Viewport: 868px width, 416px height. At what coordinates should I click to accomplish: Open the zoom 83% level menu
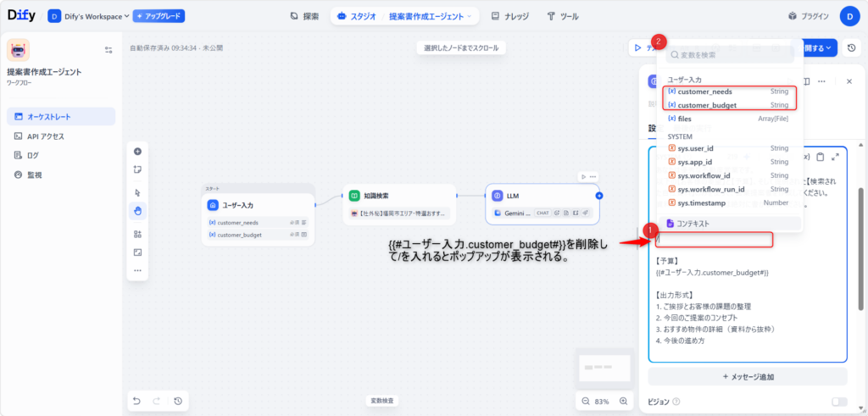[604, 401]
